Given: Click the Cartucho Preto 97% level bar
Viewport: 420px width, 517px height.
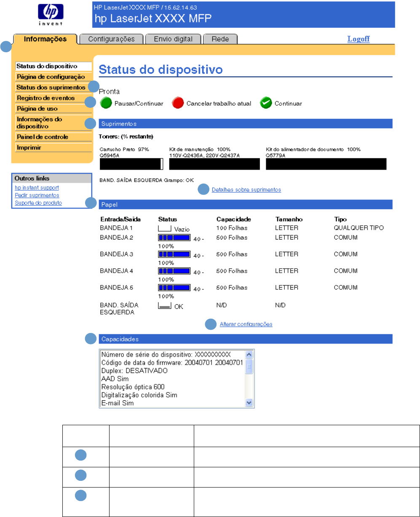Looking at the screenshot, I should pos(131,164).
